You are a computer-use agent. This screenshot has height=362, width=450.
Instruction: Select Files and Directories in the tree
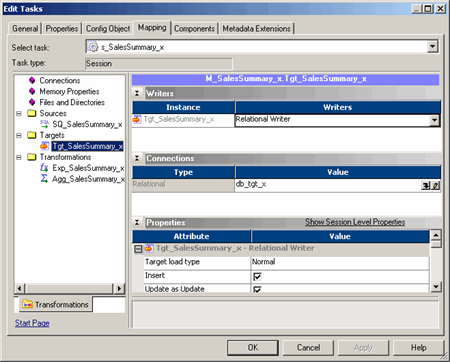coord(72,102)
